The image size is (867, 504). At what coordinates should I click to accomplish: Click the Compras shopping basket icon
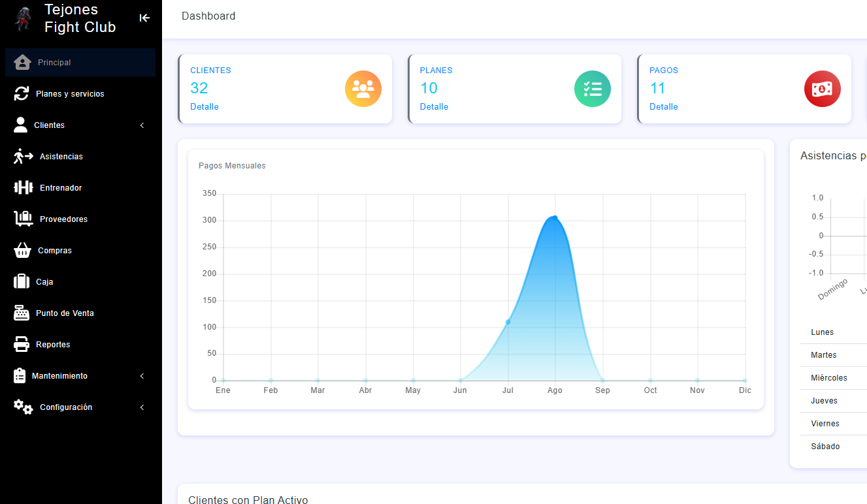22,251
